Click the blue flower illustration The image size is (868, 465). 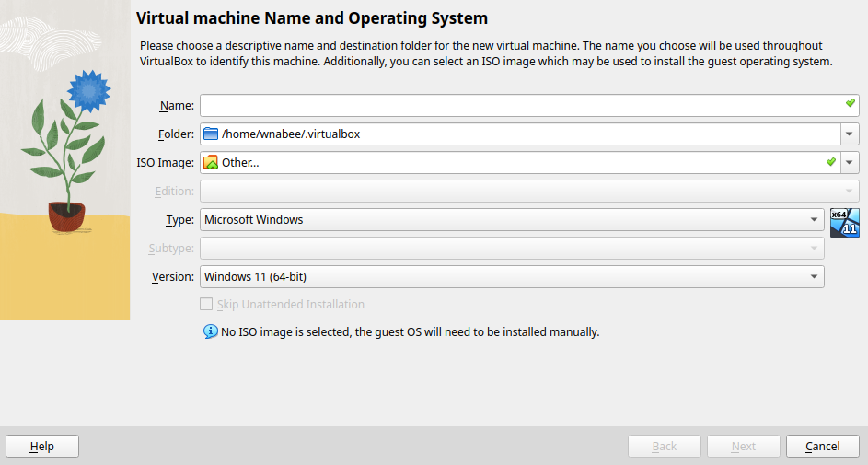(88, 91)
